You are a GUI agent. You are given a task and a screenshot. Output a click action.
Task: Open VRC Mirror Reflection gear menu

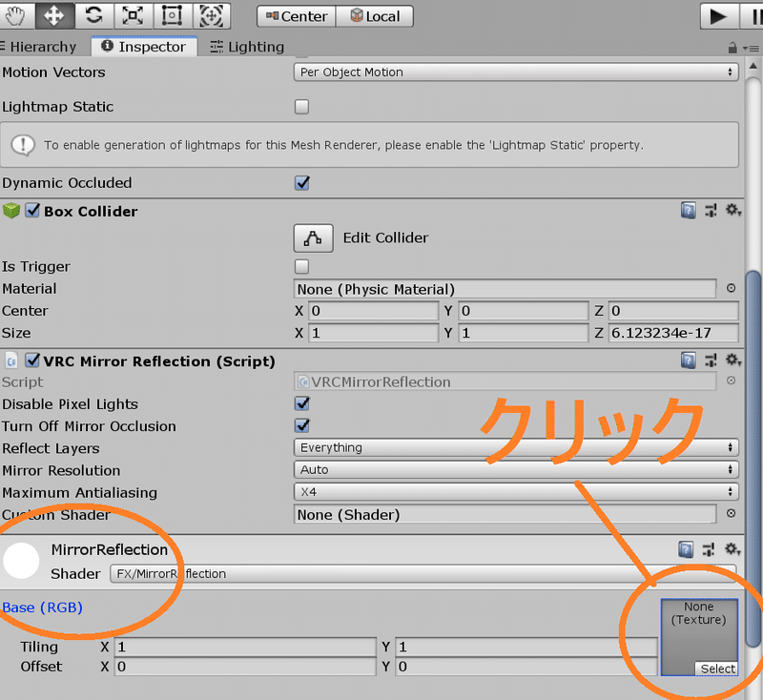pyautogui.click(x=733, y=360)
